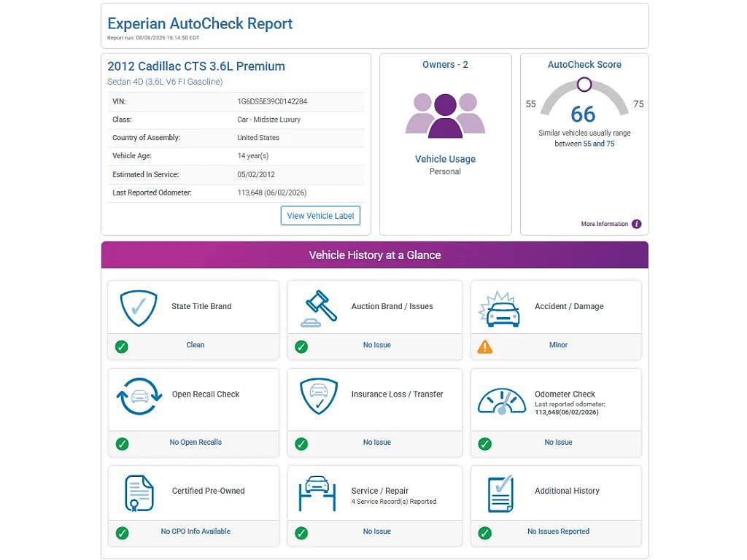Click the 14 year(s) vehicle age value
Viewport: 747px width, 560px height.
pos(253,156)
